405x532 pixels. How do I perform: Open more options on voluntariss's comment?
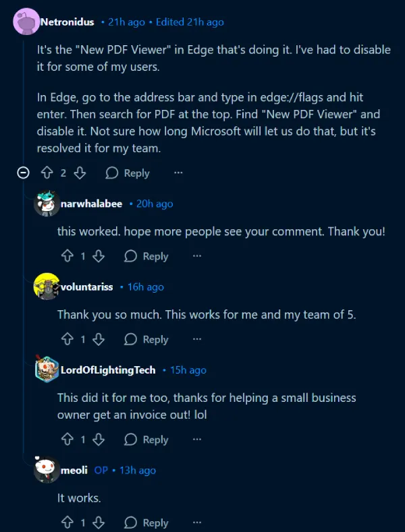tap(197, 339)
